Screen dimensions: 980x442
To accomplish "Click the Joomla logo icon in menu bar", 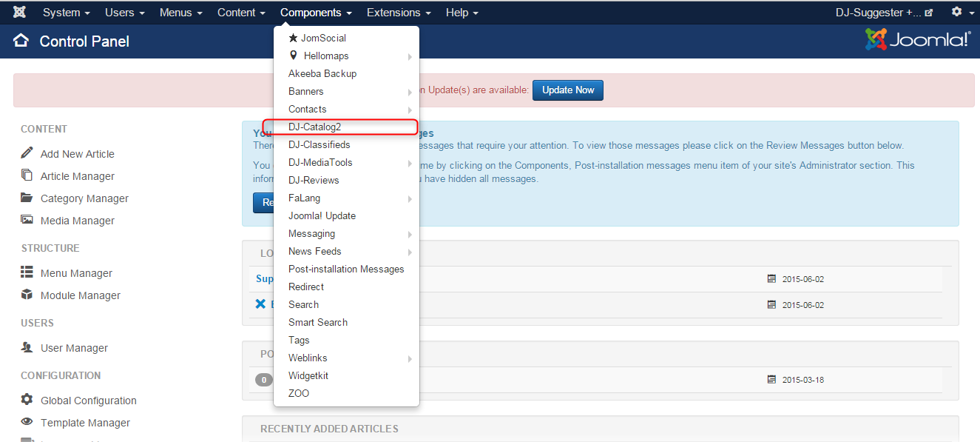I will 20,13.
